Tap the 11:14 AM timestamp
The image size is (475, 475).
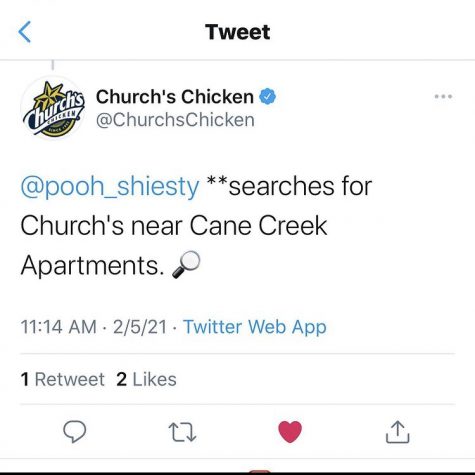tap(58, 327)
